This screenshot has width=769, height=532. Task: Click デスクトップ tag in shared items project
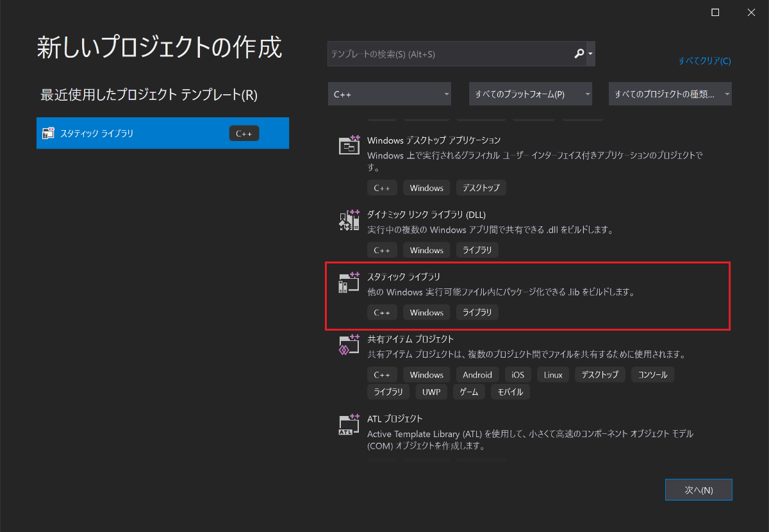tap(600, 374)
